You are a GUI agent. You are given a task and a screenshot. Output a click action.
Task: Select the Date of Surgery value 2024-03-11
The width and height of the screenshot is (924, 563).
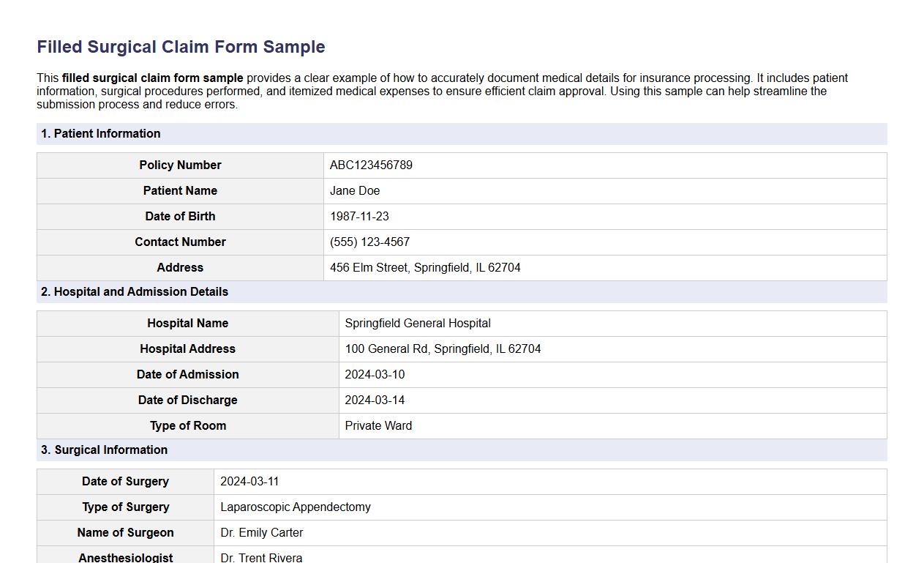[251, 481]
